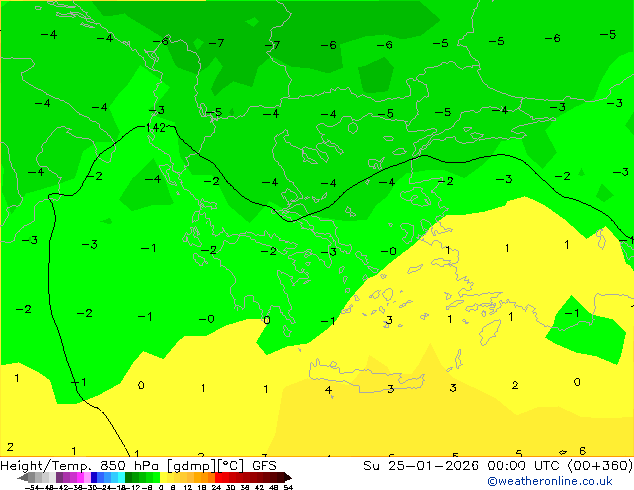Select the bright red swatch in the legend
Viewport: 634px width, 490px height.
[219, 477]
